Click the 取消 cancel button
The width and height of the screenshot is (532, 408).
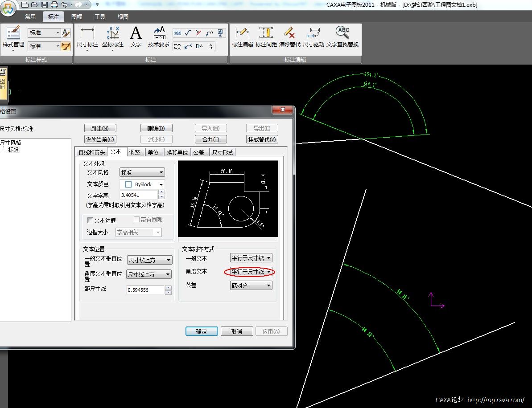237,331
